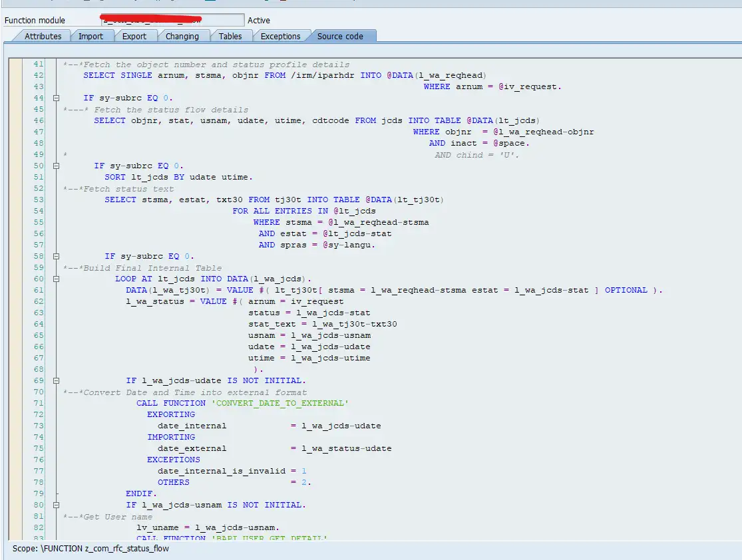This screenshot has height=560, width=742.
Task: Collapse the IF usnam block at line 80
Action: [x=56, y=505]
